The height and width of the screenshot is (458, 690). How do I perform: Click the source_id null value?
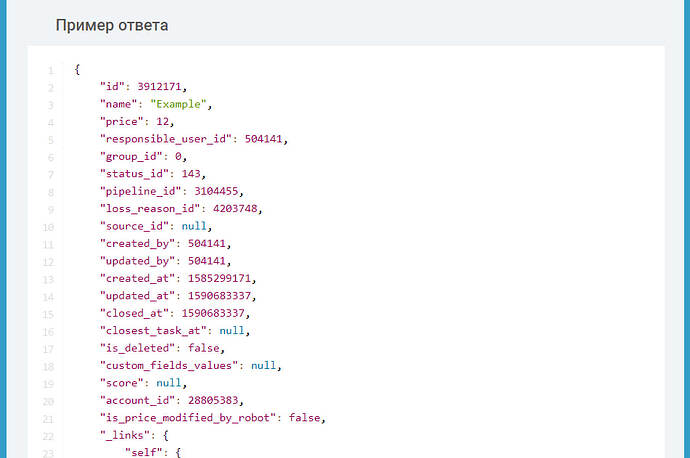[194, 226]
